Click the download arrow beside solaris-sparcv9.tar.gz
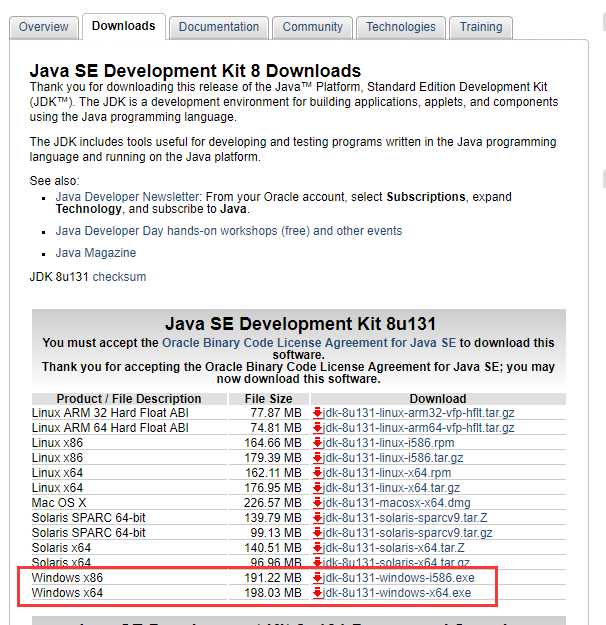606x625 pixels. coord(317,533)
